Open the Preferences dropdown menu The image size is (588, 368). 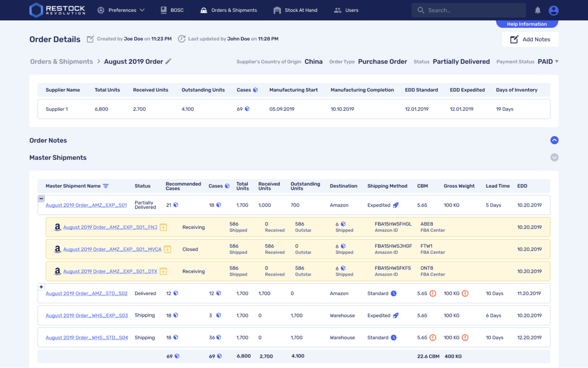(121, 10)
